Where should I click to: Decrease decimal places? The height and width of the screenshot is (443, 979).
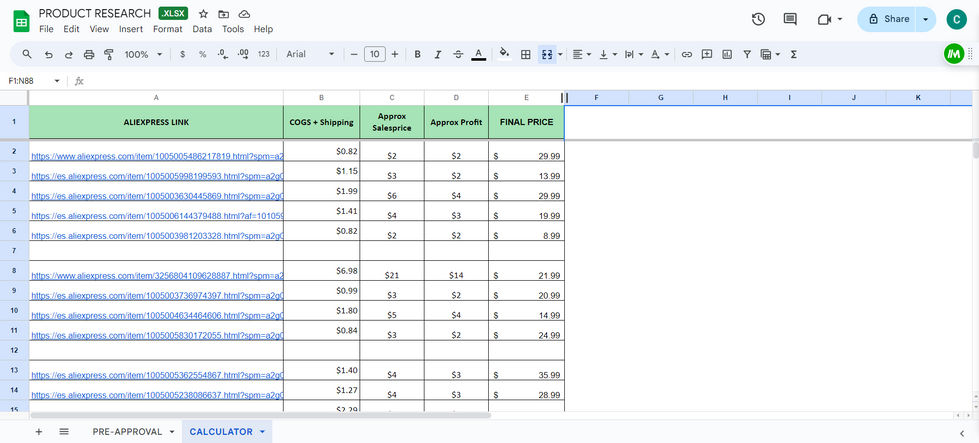[x=223, y=54]
